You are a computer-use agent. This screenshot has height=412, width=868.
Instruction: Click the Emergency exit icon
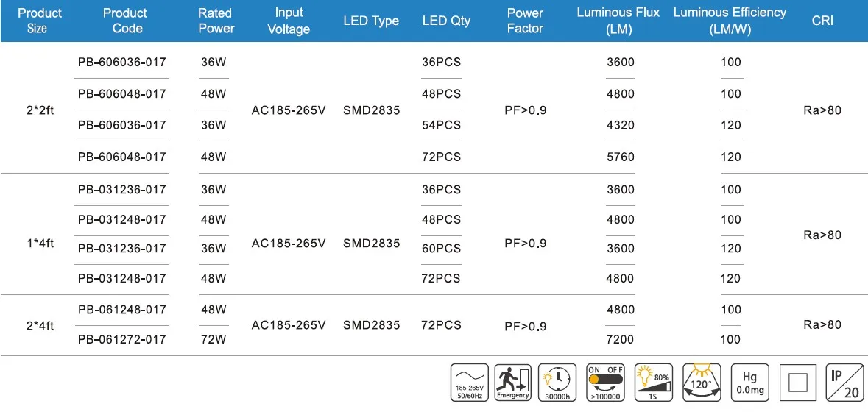(x=513, y=382)
